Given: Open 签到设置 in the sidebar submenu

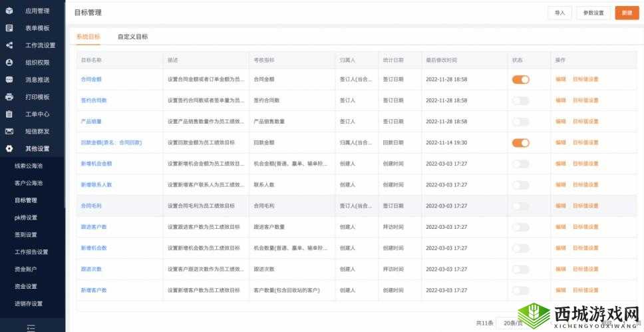Looking at the screenshot, I should [x=26, y=235].
